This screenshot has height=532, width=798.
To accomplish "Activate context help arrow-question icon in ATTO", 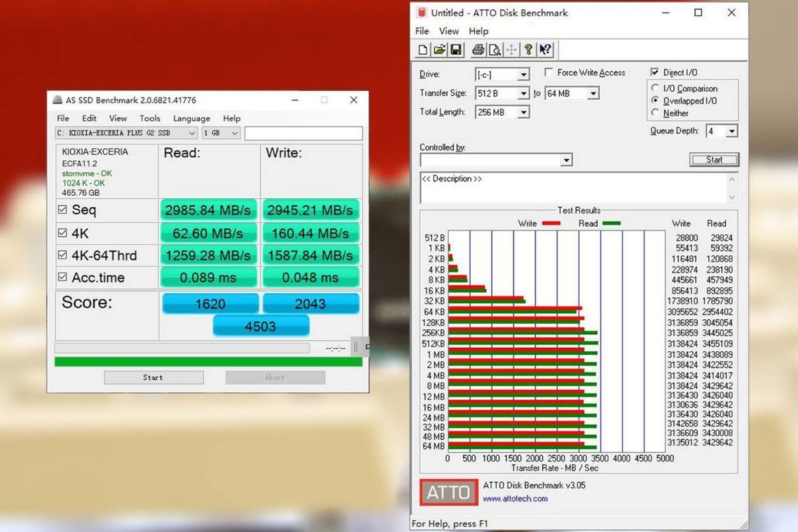I will (x=545, y=50).
